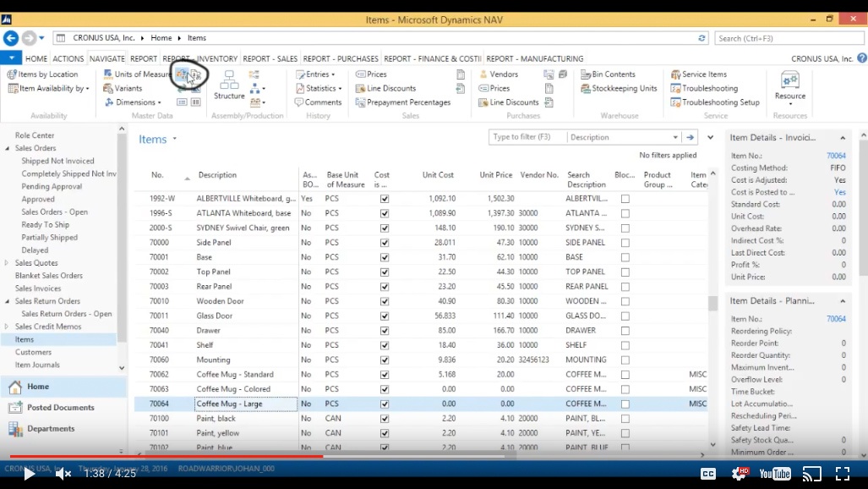Open Service Items
Screen dimensions: 868x489
click(699, 74)
